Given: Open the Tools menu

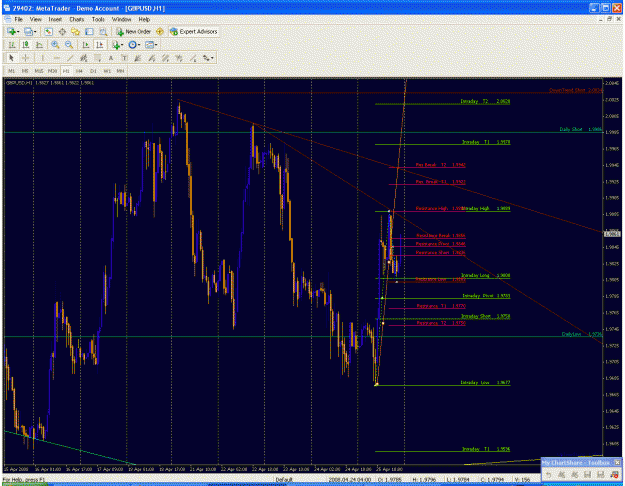Looking at the screenshot, I should pyautogui.click(x=98, y=19).
